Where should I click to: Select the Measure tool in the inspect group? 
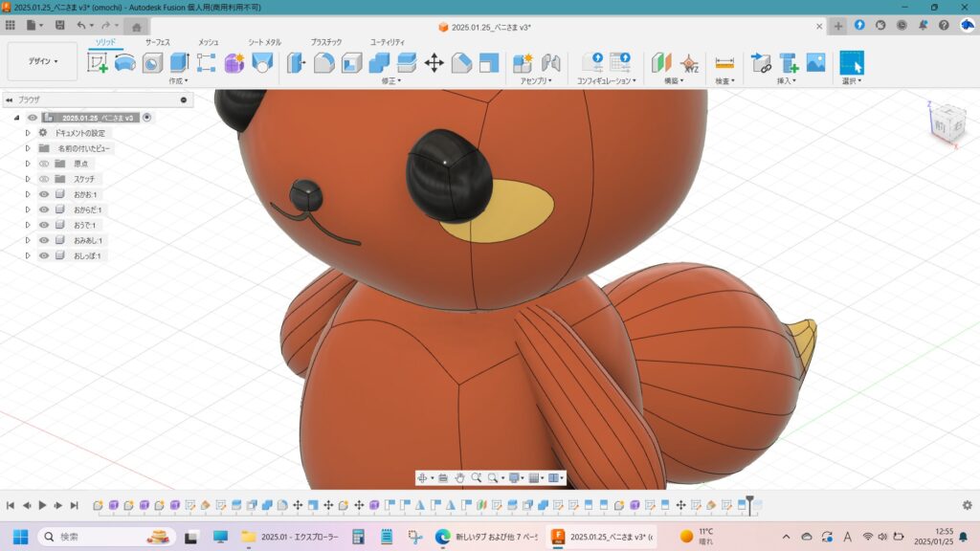pos(724,63)
